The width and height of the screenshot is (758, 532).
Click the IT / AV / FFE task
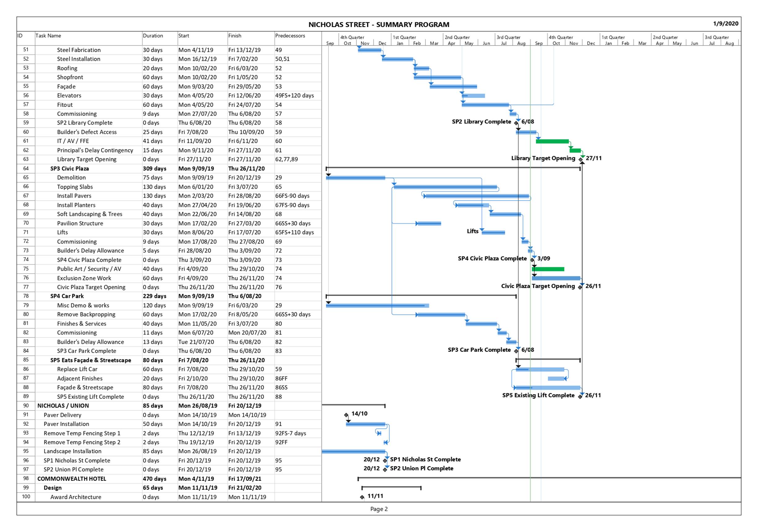[x=73, y=141]
